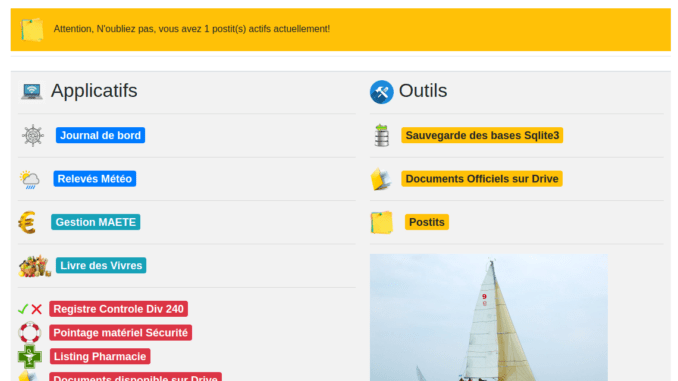Launch Sauvegarde des bases Sqlite3
The image size is (678, 381).
(482, 135)
